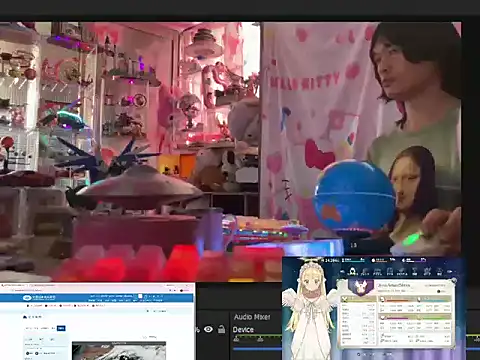Close the character status panel in the game
Image resolution: width=480 pixels, height=360 pixels.
453,282
